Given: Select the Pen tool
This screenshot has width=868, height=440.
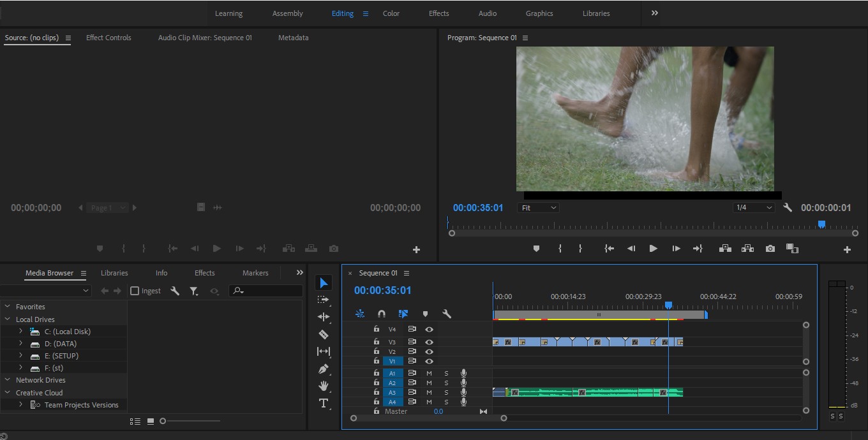Looking at the screenshot, I should [324, 369].
